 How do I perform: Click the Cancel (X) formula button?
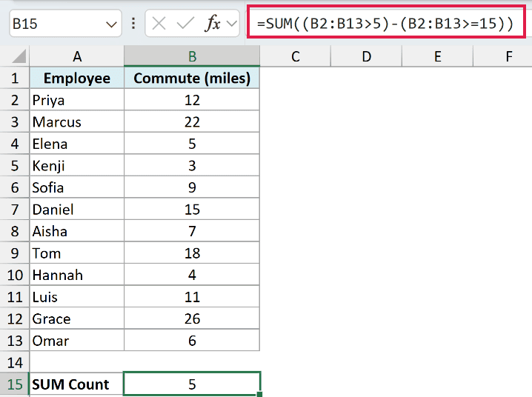coord(159,24)
